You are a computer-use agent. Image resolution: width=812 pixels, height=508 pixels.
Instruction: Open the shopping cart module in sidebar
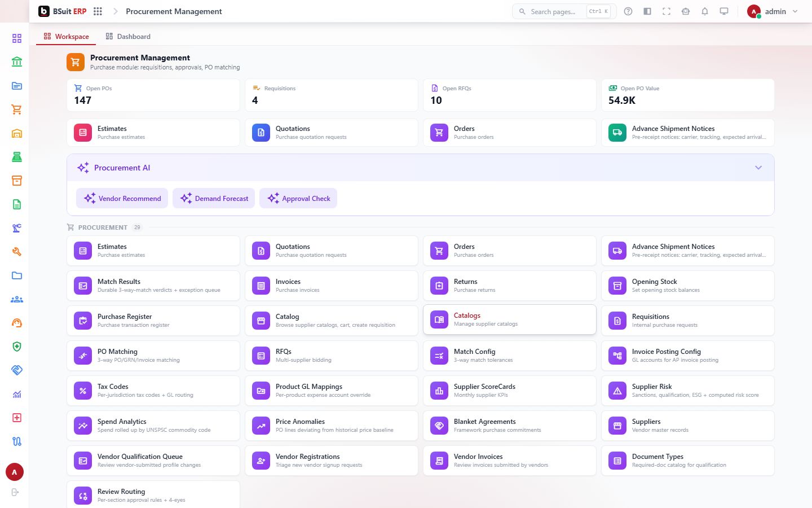[x=17, y=110]
